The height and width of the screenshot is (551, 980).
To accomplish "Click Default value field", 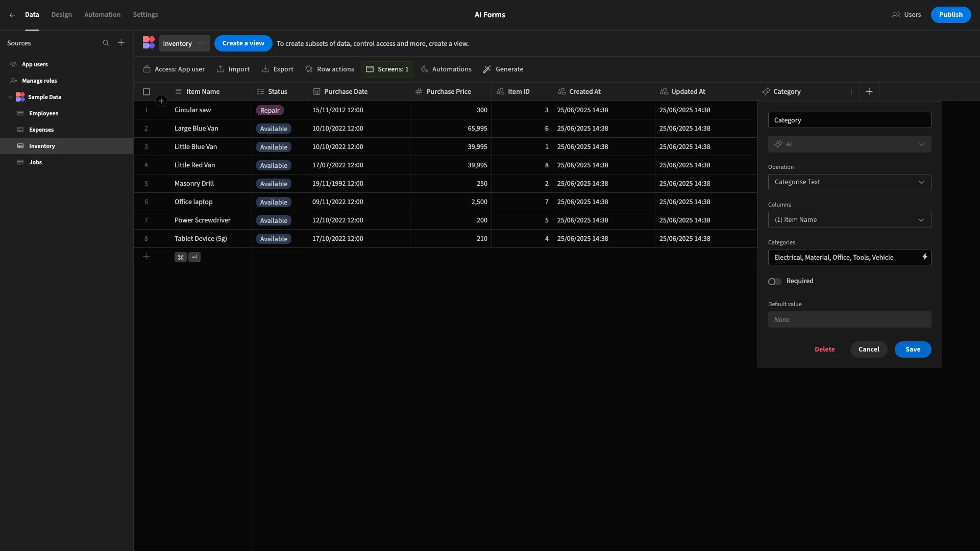I will click(x=849, y=320).
